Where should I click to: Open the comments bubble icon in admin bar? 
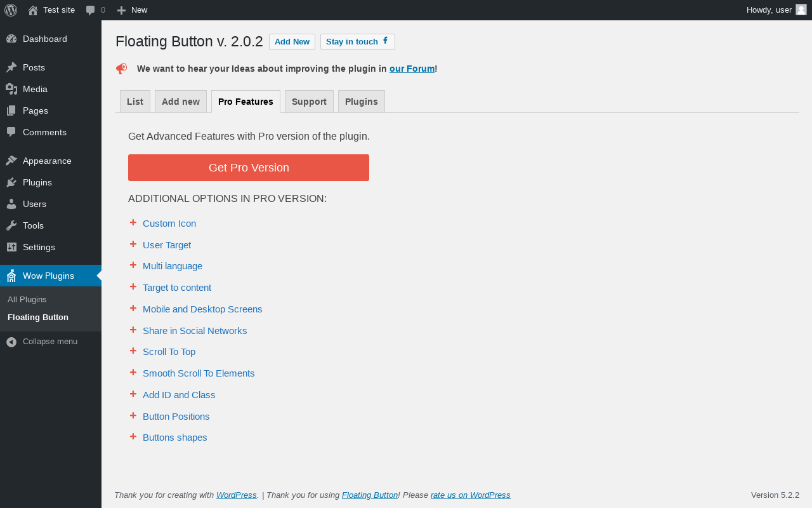[x=91, y=10]
